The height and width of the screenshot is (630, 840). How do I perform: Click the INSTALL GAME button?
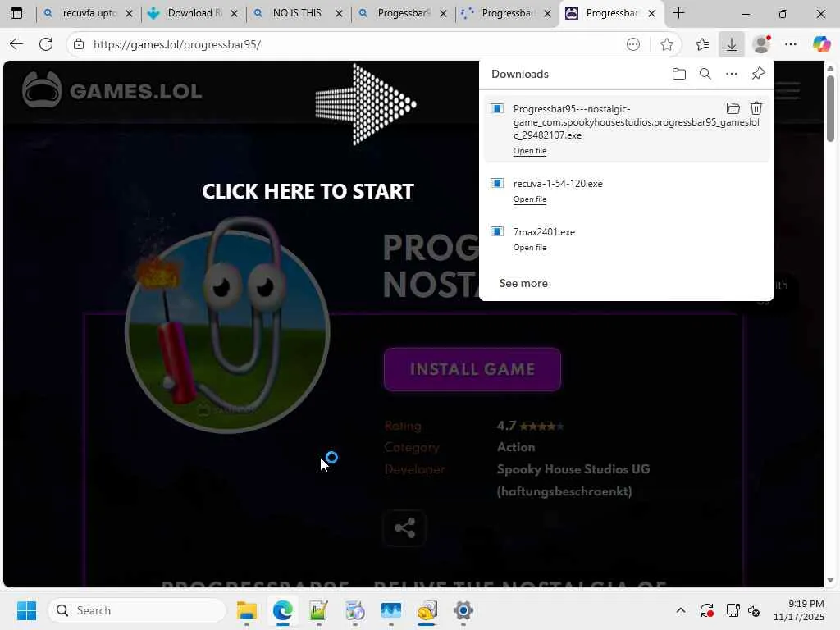pyautogui.click(x=472, y=369)
